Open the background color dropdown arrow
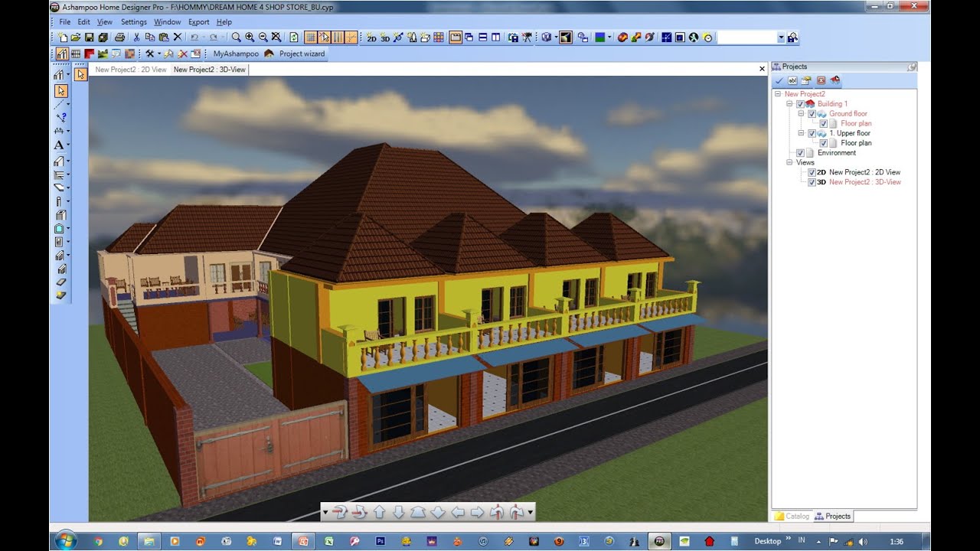The width and height of the screenshot is (980, 551). point(609,37)
